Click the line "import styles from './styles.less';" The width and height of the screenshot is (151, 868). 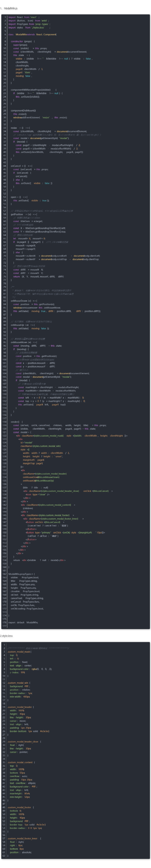pyautogui.click(x=29, y=28)
